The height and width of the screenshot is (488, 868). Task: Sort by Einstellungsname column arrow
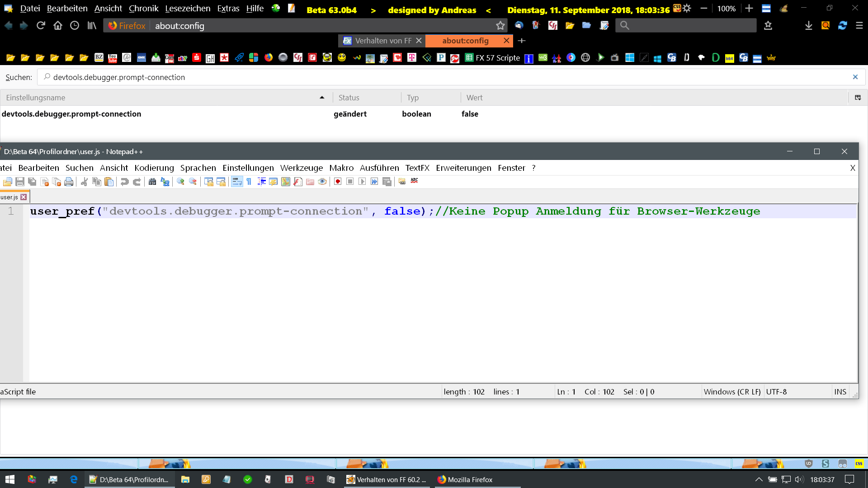[x=322, y=98]
